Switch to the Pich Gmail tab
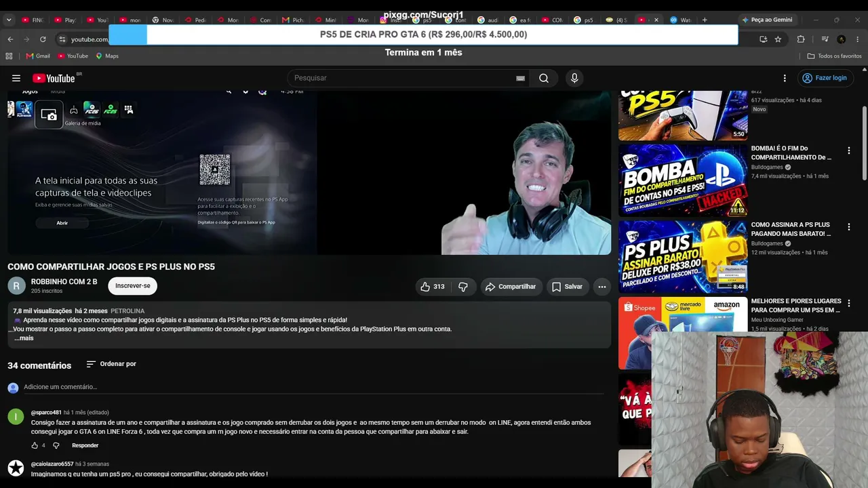The width and height of the screenshot is (868, 488). pyautogui.click(x=293, y=20)
